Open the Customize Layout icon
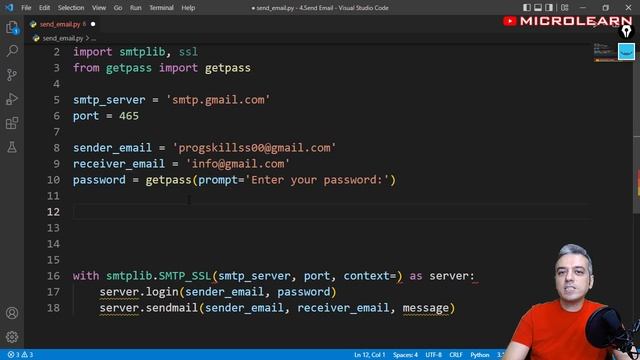The width and height of the screenshot is (640, 360). pos(564,7)
